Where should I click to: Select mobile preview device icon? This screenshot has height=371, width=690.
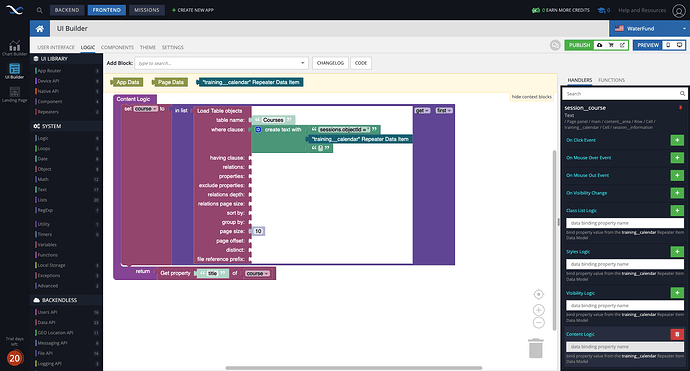[x=668, y=45]
